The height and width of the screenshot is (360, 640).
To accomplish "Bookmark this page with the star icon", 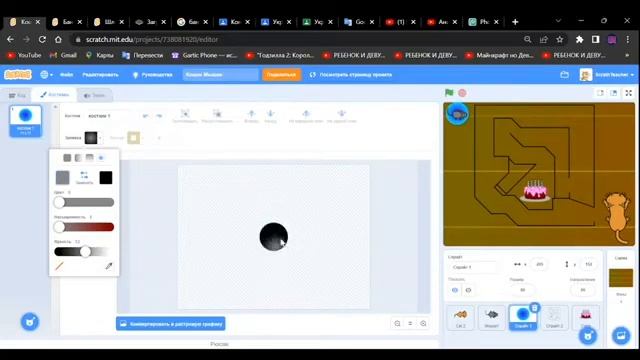I will coord(560,40).
